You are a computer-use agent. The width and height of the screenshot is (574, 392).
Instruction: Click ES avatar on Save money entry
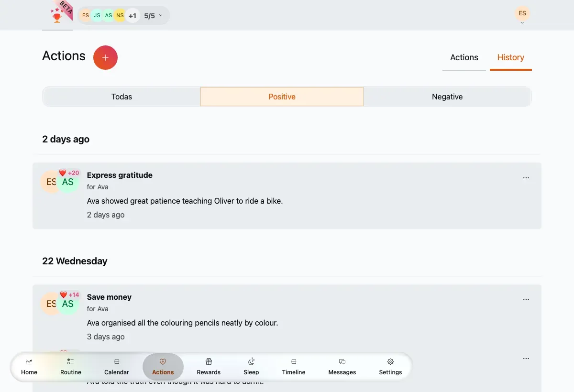coord(49,304)
